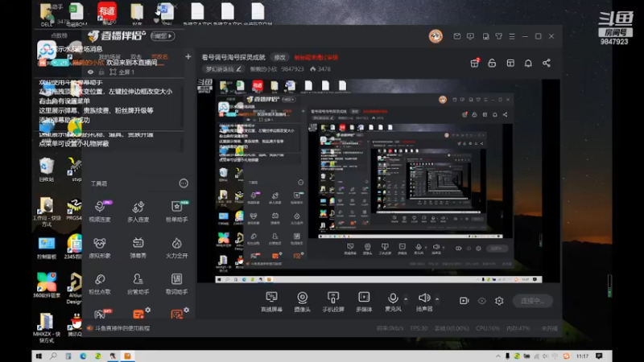Open the 弹幕秀 tool
Image resolution: width=644 pixels, height=362 pixels.
point(138,248)
